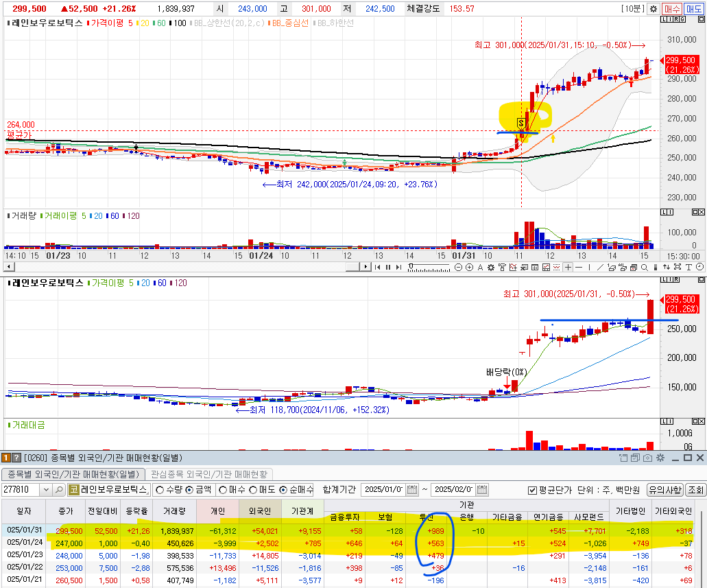Click the magnifier search icon in chart toolbar
Image resolution: width=707 pixels, height=588 pixels.
[x=645, y=267]
